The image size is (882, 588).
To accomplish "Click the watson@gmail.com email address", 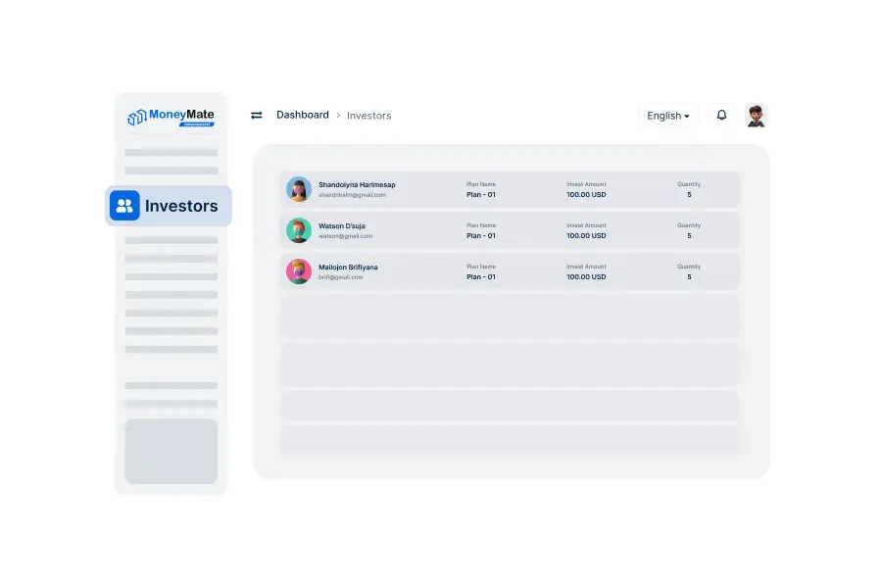I will click(345, 236).
